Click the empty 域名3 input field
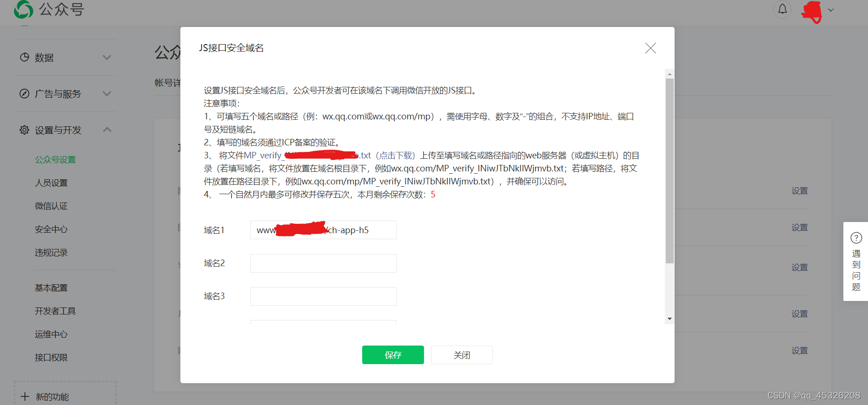Viewport: 868px width, 405px height. coord(323,296)
